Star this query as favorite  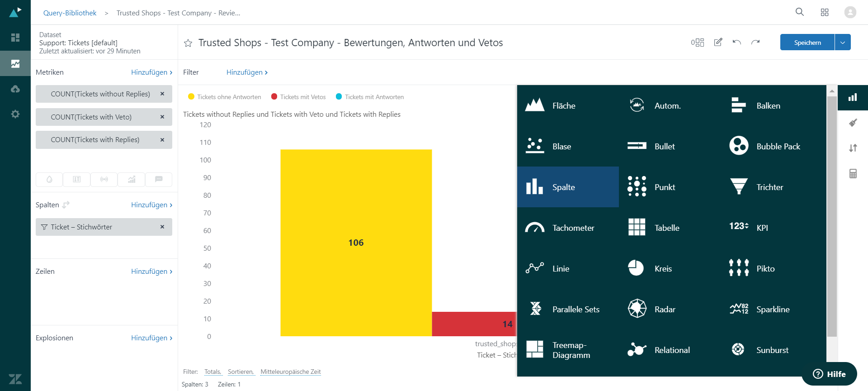(x=188, y=43)
